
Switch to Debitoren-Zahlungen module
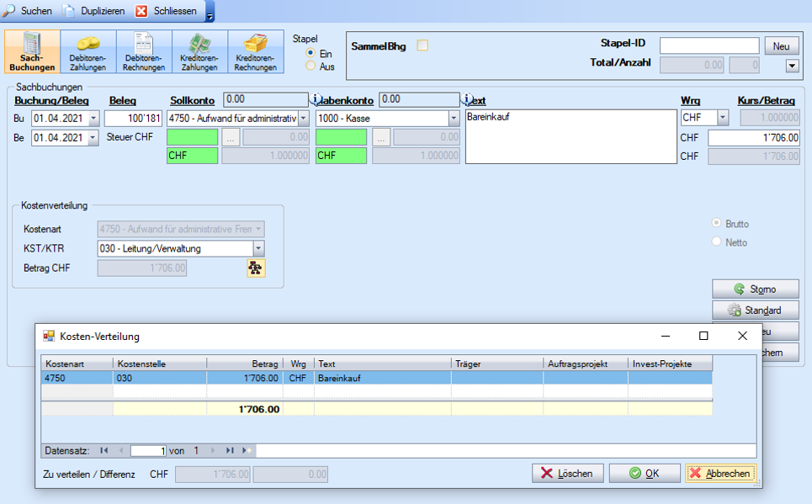pos(88,52)
